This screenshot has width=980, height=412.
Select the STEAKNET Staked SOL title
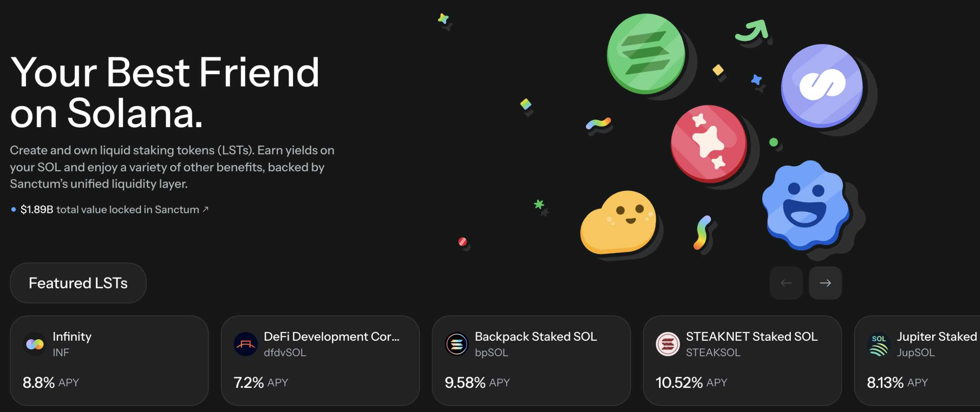751,336
